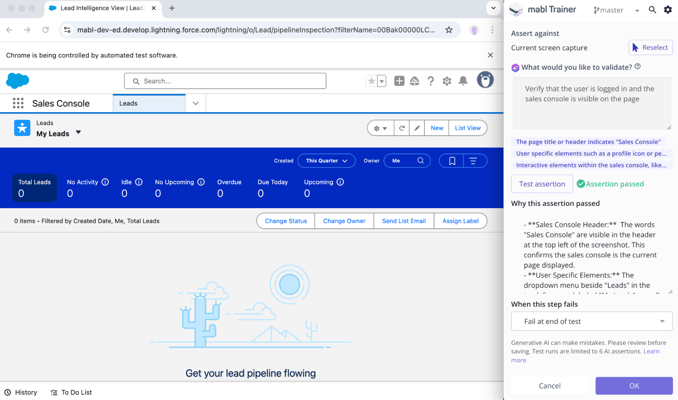Click Send List Email
Viewport: 678px width, 400px height.
[x=404, y=221]
